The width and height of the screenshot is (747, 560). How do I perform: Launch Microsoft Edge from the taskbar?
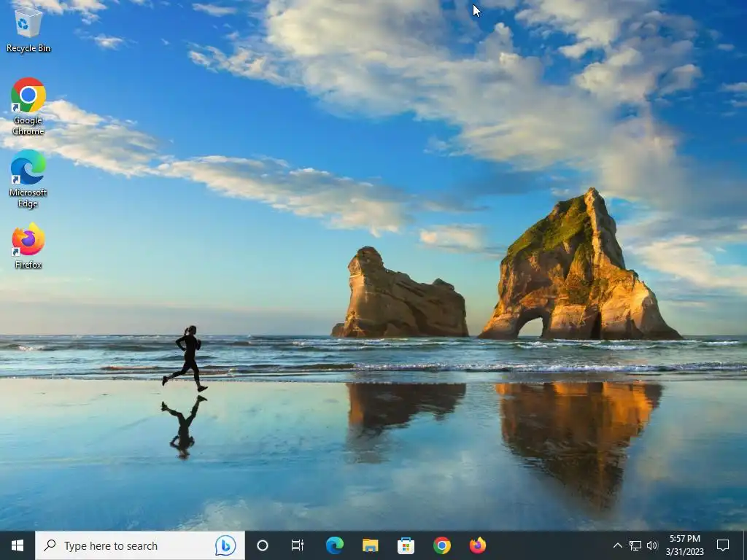(334, 545)
